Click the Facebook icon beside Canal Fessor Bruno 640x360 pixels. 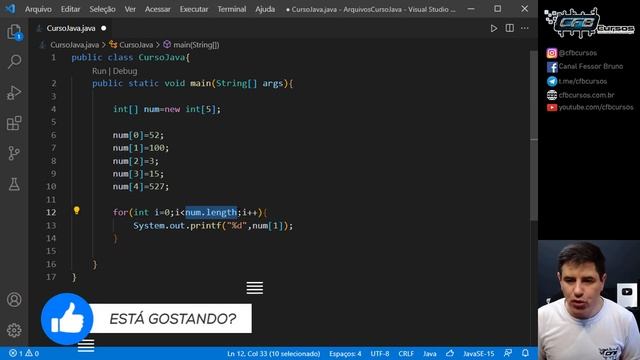tap(552, 67)
